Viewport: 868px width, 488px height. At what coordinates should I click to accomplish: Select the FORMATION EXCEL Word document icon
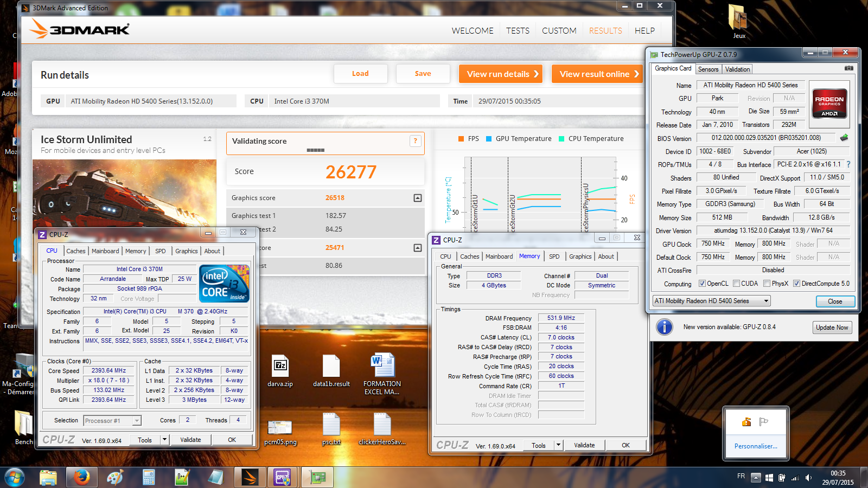[x=382, y=374]
